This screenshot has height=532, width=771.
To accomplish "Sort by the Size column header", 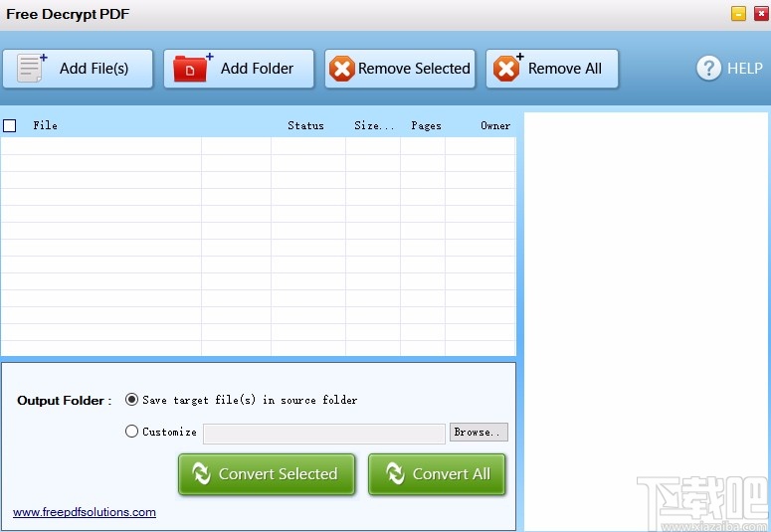I will coord(374,125).
